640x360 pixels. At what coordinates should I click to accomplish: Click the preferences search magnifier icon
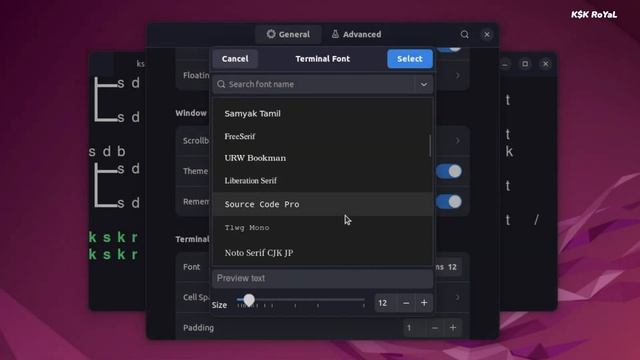(x=464, y=34)
